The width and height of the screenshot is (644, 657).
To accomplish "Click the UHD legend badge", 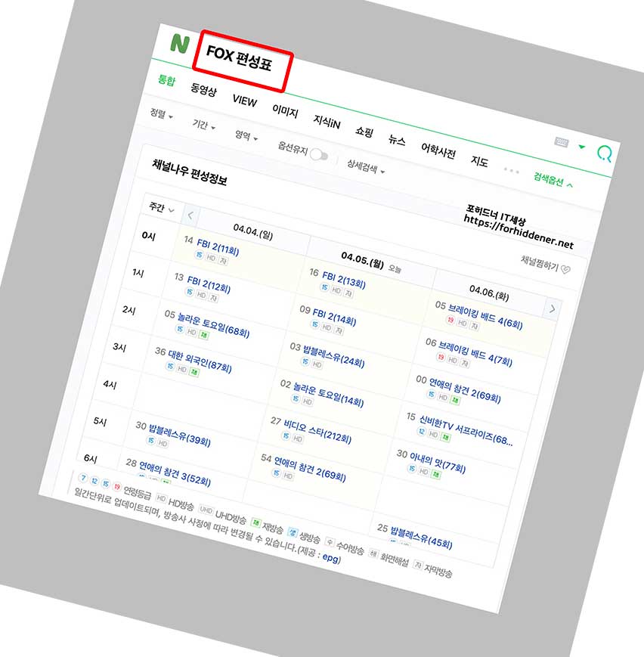I will 206,510.
